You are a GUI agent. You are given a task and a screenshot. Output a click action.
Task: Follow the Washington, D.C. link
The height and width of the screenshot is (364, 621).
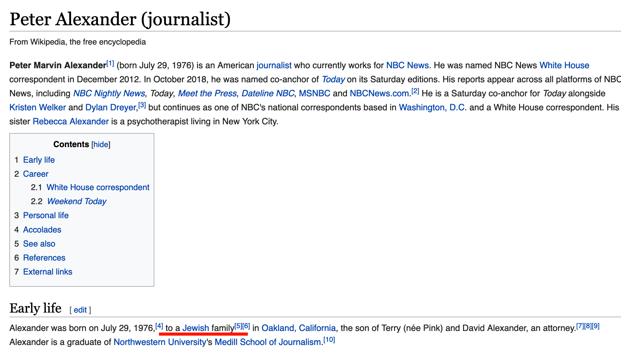tap(433, 108)
